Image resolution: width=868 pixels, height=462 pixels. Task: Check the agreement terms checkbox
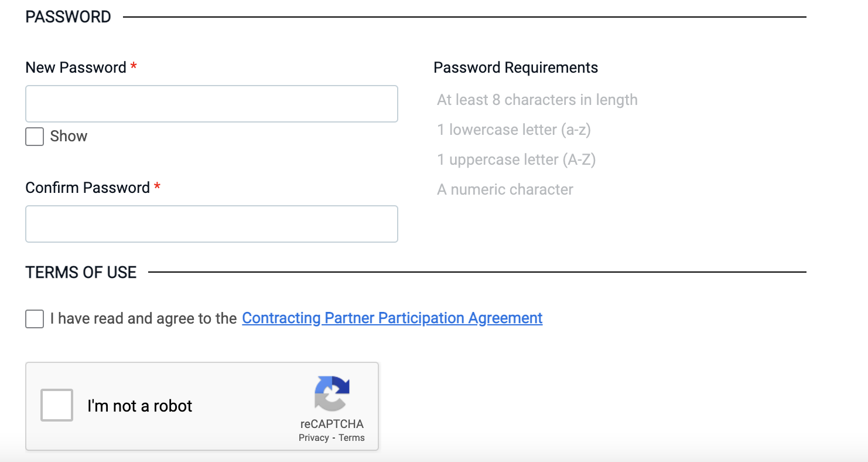(35, 319)
